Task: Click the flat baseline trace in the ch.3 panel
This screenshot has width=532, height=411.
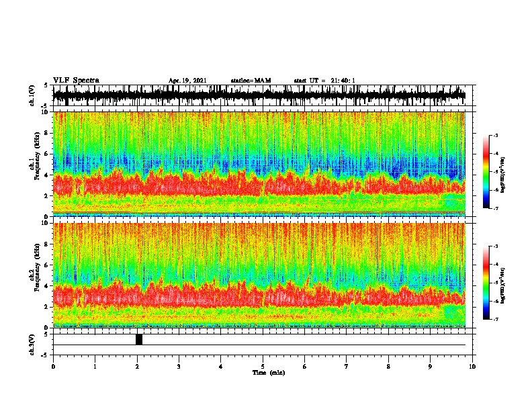Action: pyautogui.click(x=259, y=345)
